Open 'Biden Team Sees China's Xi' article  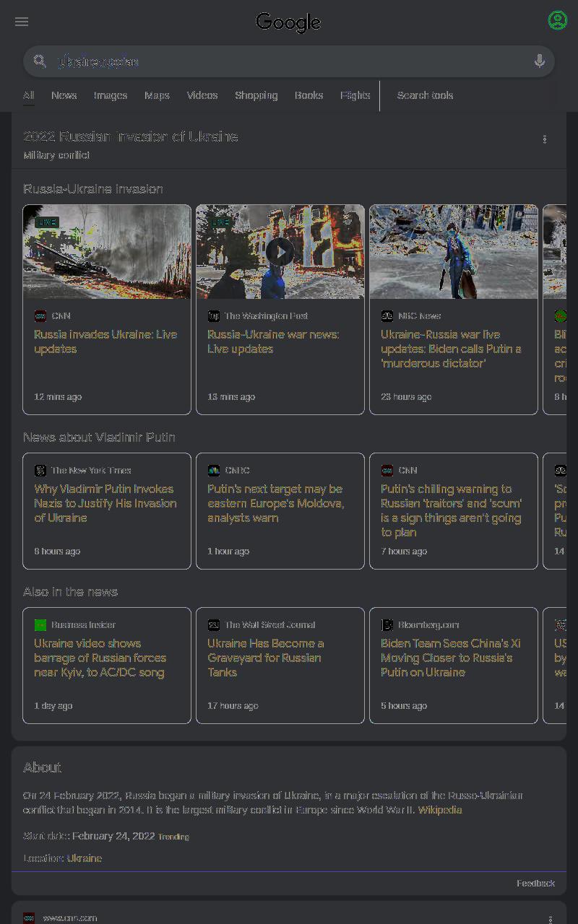pyautogui.click(x=451, y=658)
